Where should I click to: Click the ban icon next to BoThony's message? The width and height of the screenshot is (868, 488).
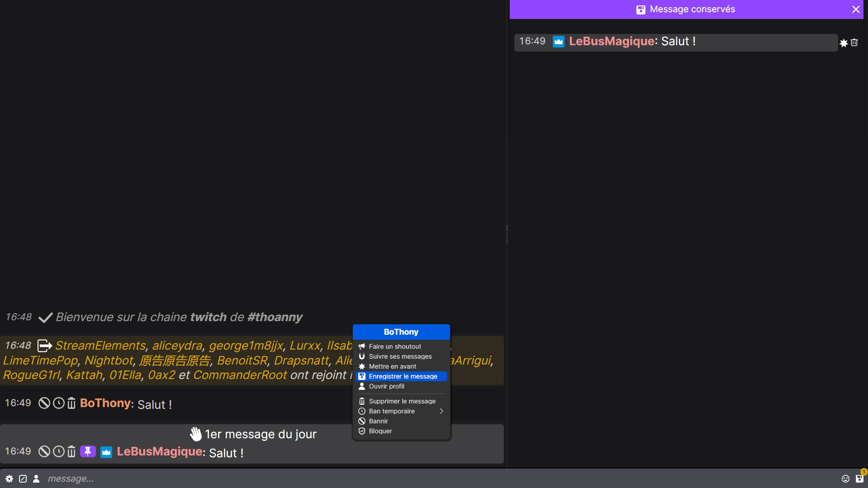[x=44, y=403]
